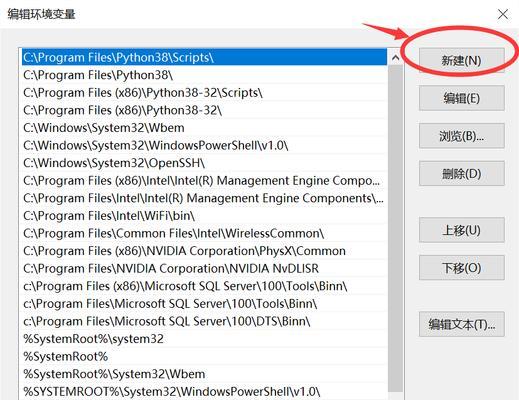Image resolution: width=519 pixels, height=400 pixels.
Task: Move entry up with 上移(U)
Action: click(x=462, y=230)
